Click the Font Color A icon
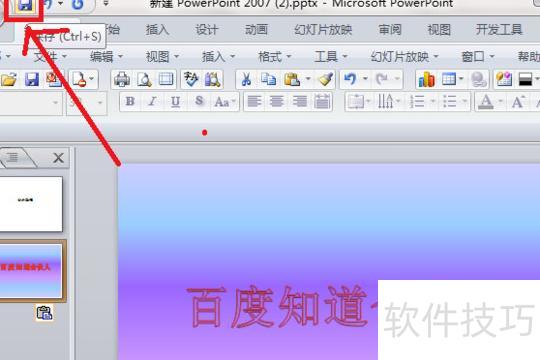Screen dimensions: 540x360 486,102
